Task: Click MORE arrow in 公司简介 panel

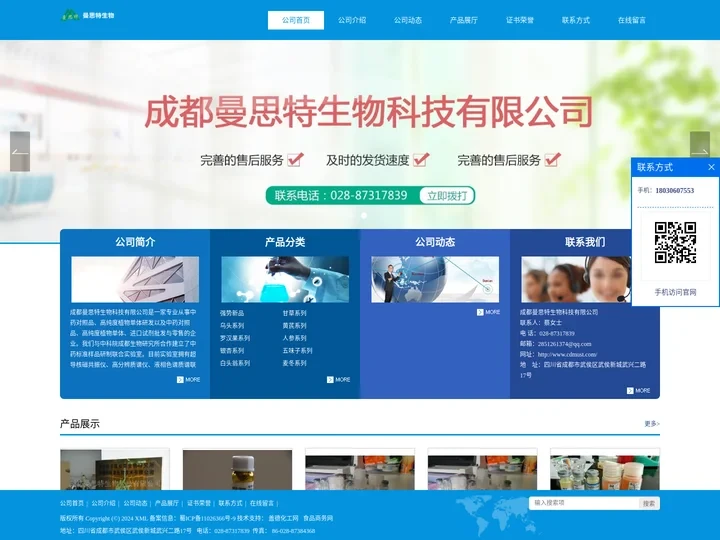Action: 189,379
